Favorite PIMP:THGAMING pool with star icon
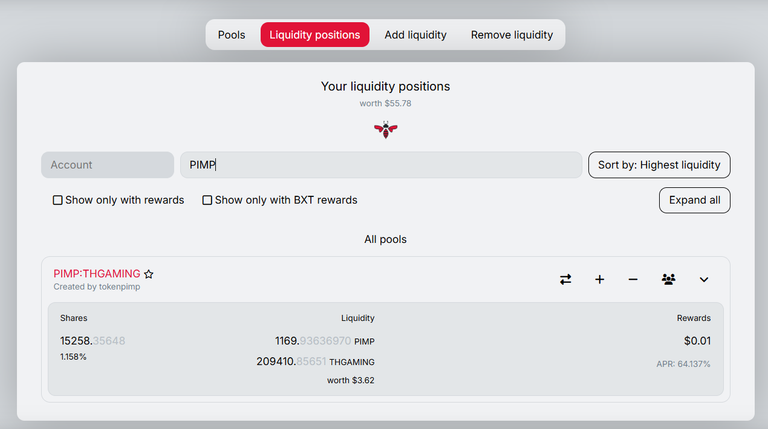 tap(149, 274)
